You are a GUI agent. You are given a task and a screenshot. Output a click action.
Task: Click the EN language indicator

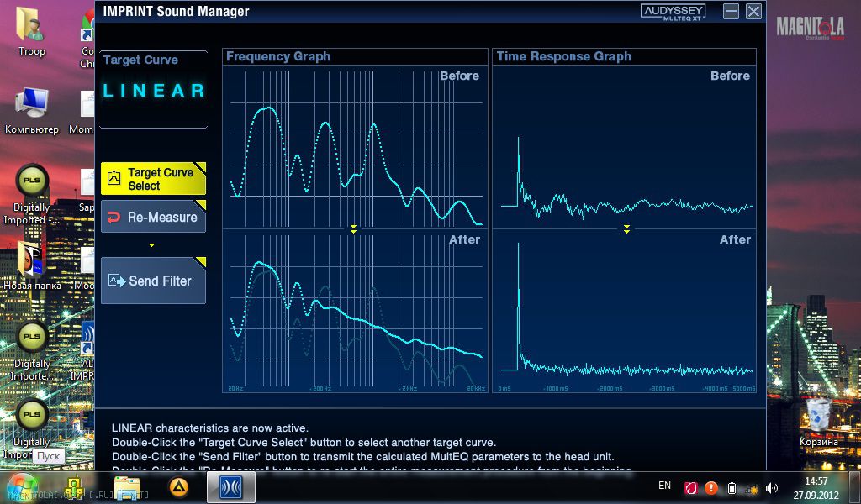(664, 486)
